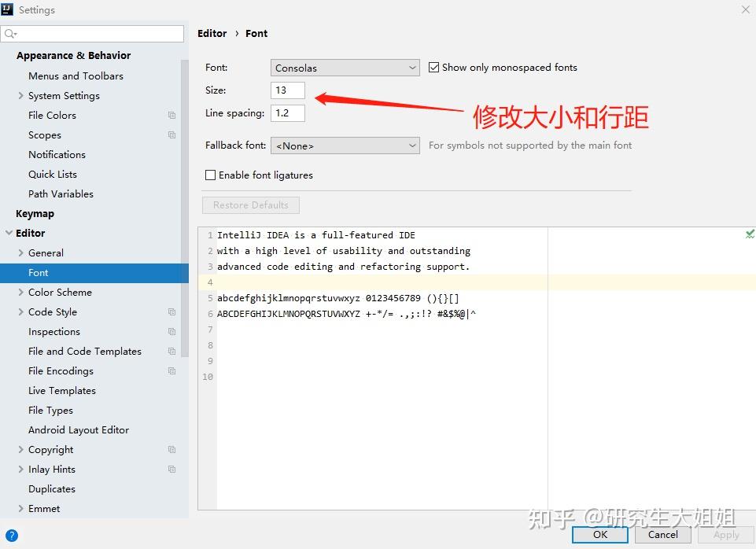Click the settings tree vertical scrollbar

tap(185, 208)
